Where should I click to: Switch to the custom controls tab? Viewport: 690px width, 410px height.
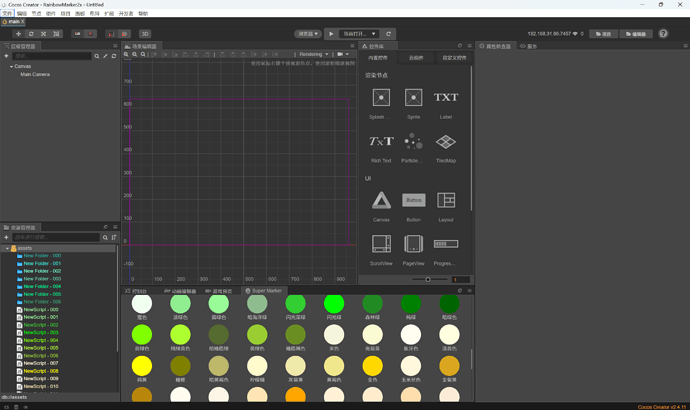point(454,58)
